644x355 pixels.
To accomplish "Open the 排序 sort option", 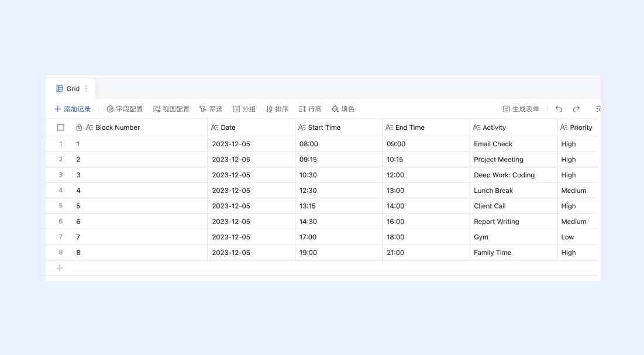I will 277,109.
